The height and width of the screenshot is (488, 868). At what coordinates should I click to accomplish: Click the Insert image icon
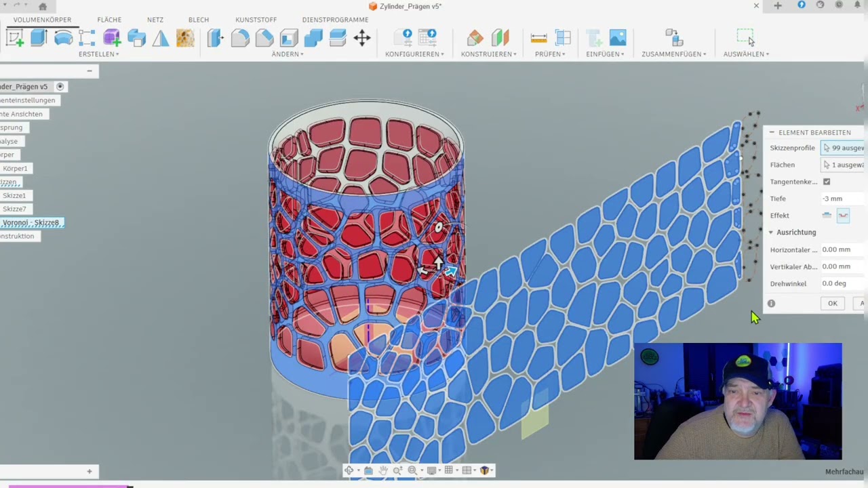[x=618, y=38]
